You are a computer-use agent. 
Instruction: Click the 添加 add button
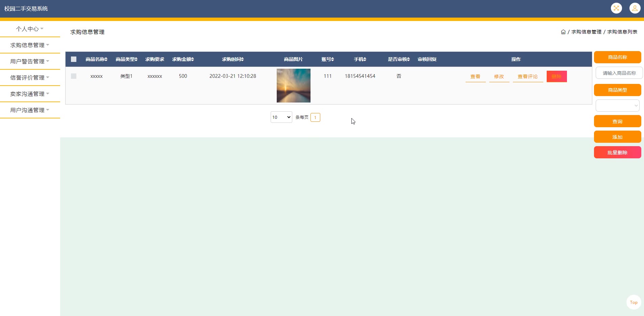click(x=617, y=137)
